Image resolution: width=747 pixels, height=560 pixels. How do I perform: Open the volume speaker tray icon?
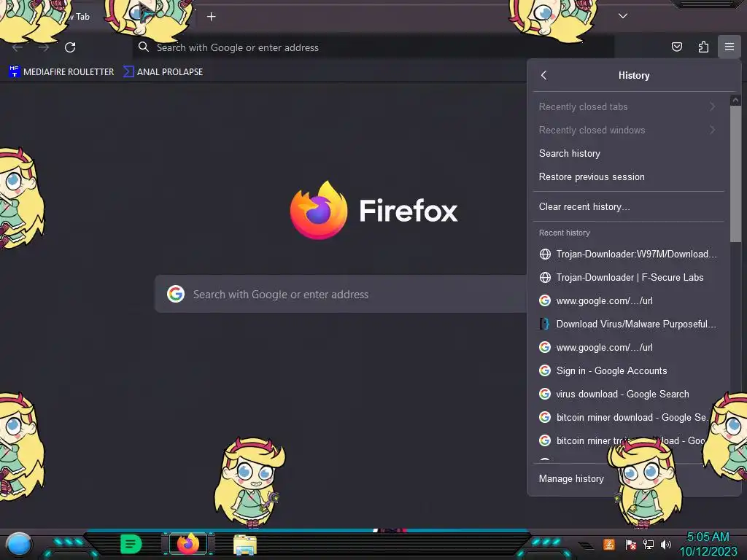click(666, 544)
